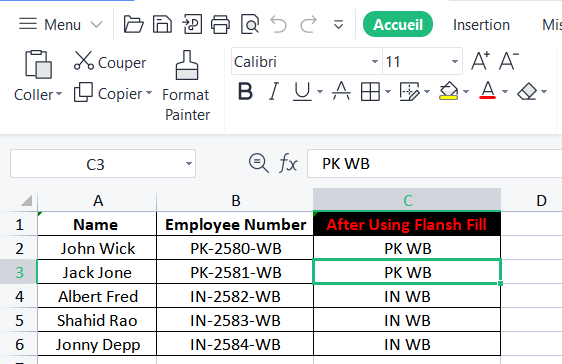Click the zoom magnifier beside formula bar
This screenshot has width=562, height=364.
(258, 163)
